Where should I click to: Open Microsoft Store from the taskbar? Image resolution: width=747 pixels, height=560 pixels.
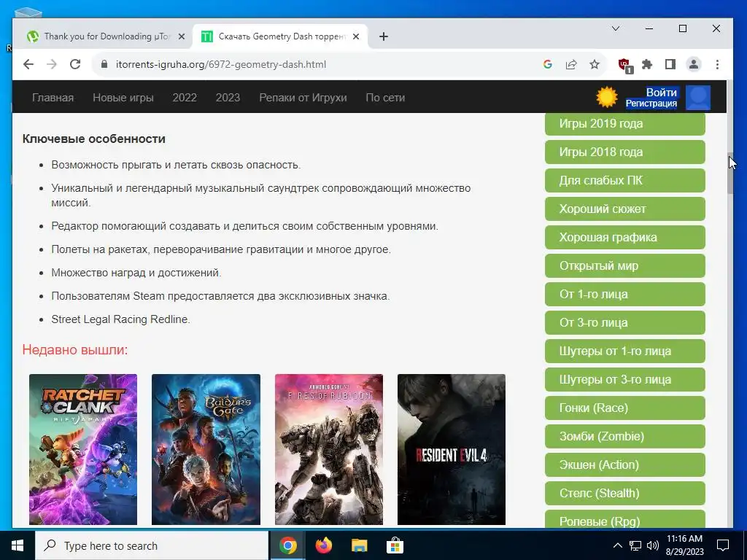395,545
